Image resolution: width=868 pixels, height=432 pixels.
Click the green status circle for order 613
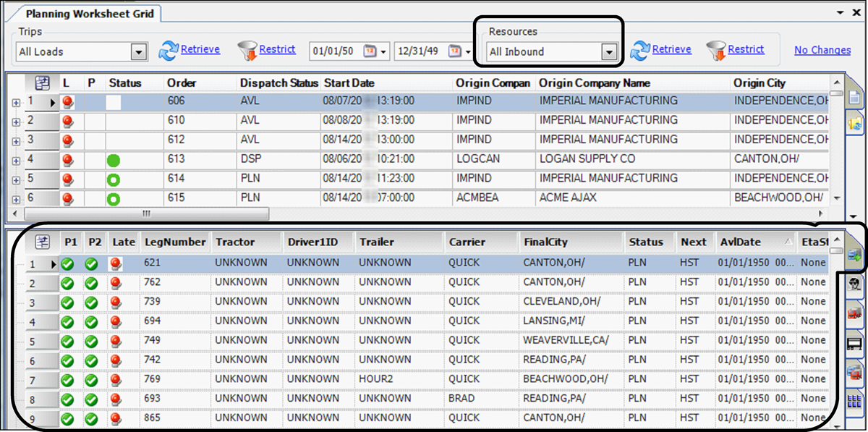[114, 160]
